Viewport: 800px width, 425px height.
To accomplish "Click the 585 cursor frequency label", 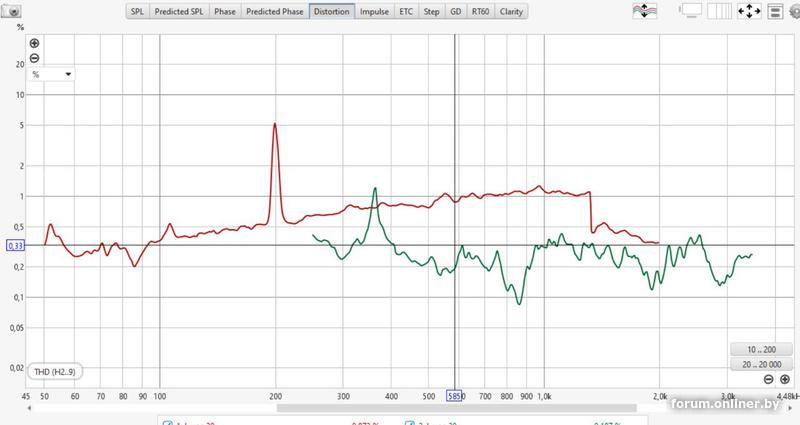I will [454, 396].
